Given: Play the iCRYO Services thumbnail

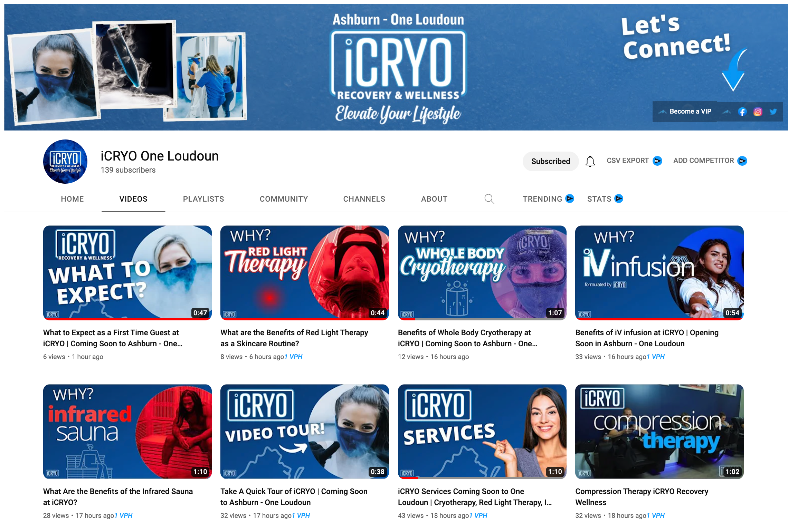Looking at the screenshot, I should click(x=482, y=432).
